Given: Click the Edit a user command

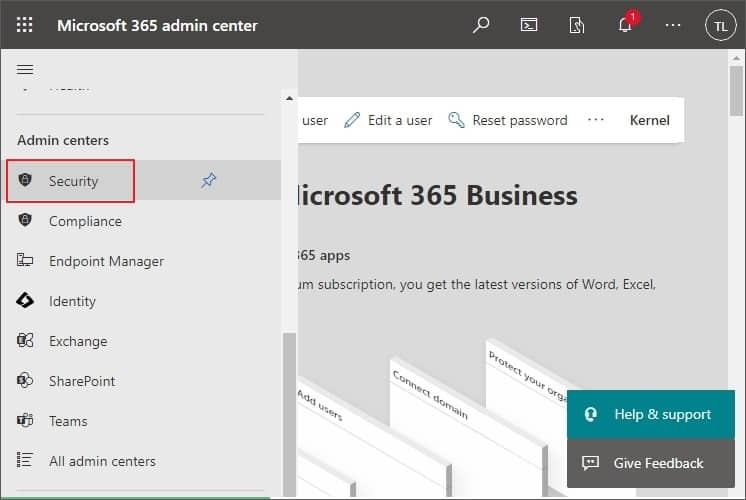Looking at the screenshot, I should coord(388,120).
